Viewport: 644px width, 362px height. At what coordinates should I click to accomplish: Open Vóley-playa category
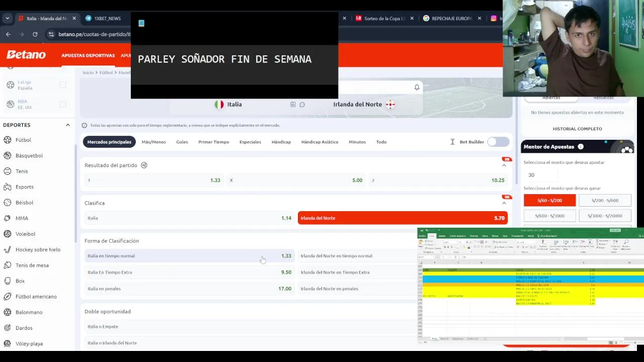29,343
